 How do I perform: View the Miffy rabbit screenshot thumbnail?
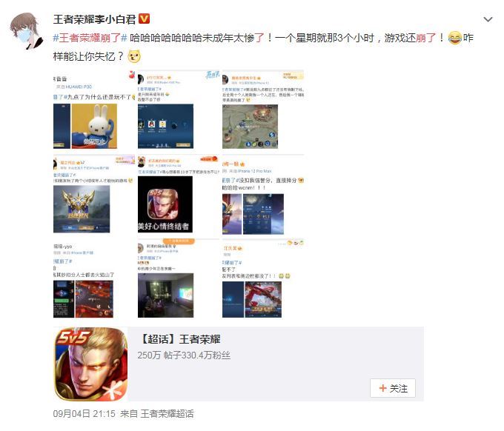94,109
